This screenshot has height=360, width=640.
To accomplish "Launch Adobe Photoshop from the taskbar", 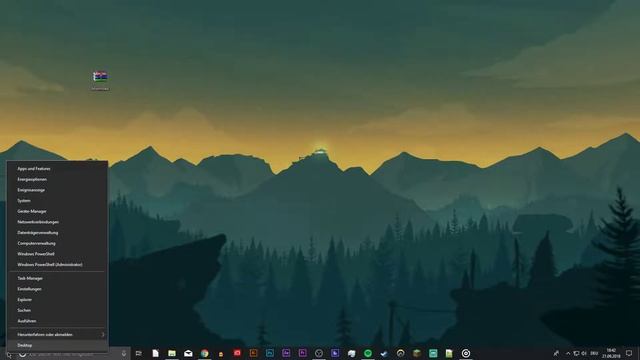I will click(x=270, y=353).
